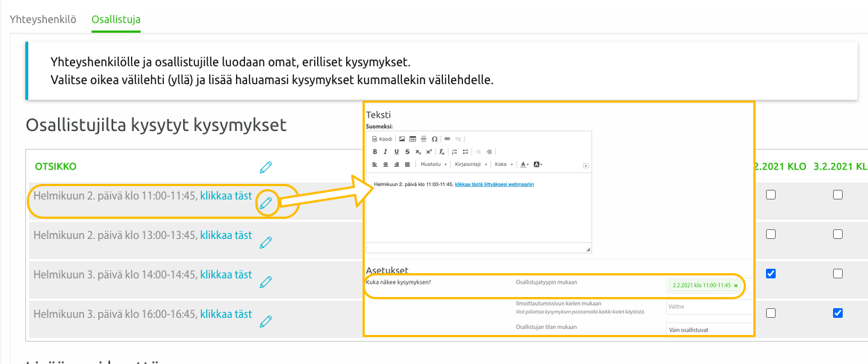Edit the 14:00-14:45 question with its pencil
This screenshot has width=868, height=364.
point(267,281)
